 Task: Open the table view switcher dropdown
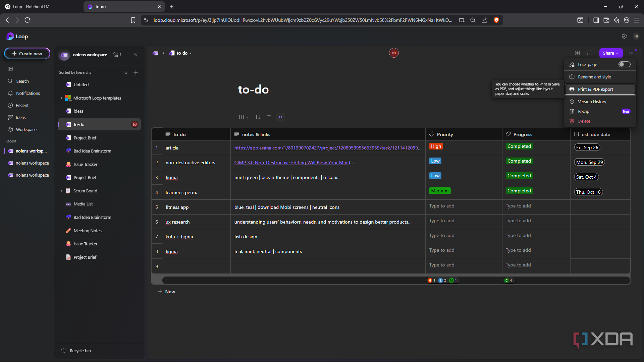coord(244,117)
